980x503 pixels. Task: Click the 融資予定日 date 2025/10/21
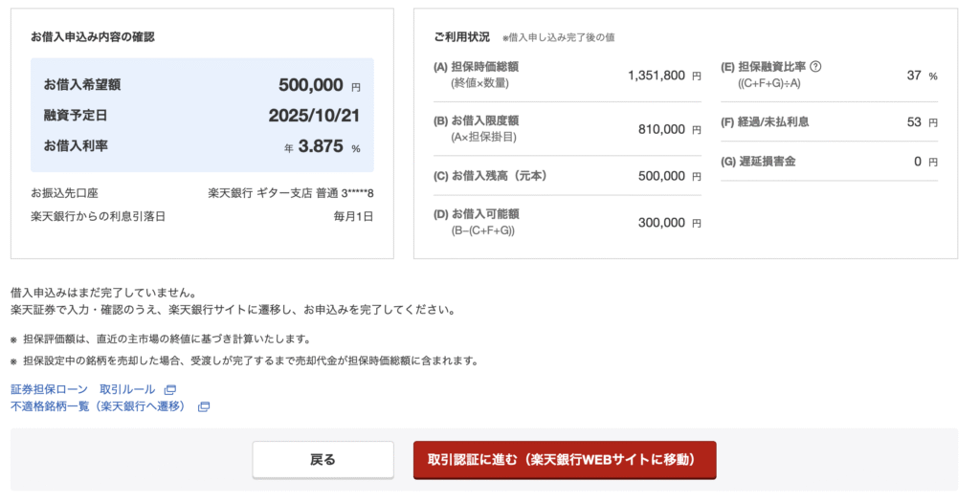coord(314,116)
